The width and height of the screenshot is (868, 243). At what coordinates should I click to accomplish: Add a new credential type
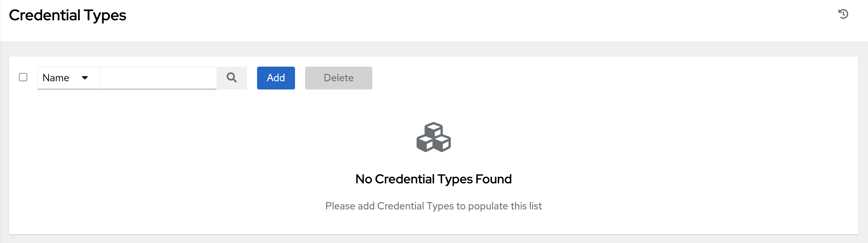coord(276,78)
